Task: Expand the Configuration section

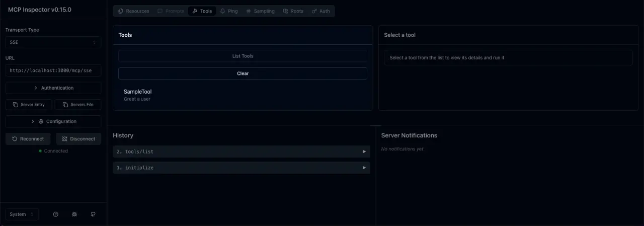Action: tap(53, 121)
